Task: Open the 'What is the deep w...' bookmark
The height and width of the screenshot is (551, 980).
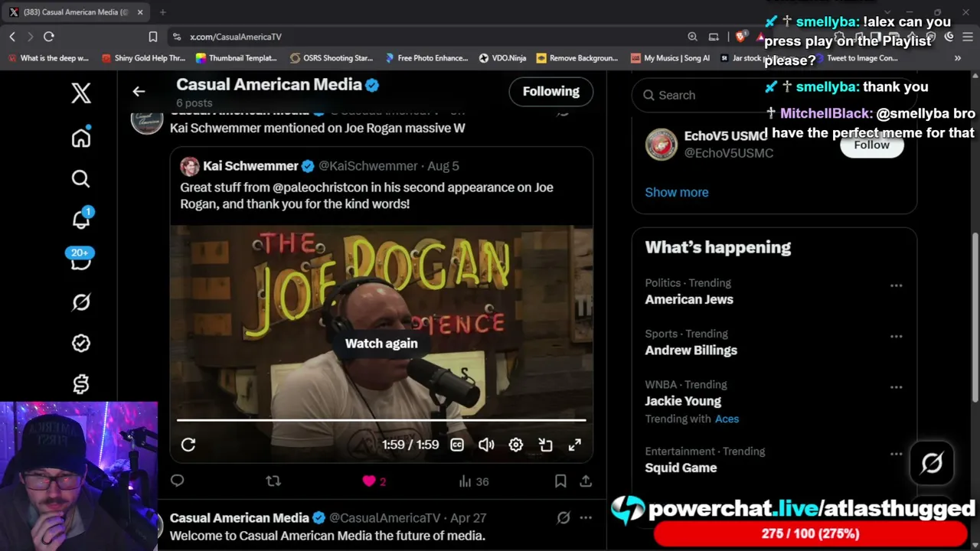Action: tap(47, 58)
